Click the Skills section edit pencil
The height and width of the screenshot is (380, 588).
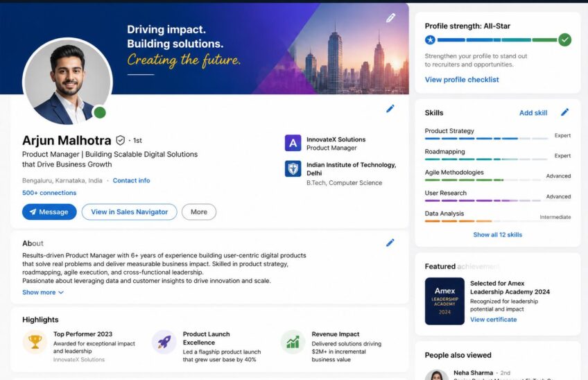(x=564, y=112)
